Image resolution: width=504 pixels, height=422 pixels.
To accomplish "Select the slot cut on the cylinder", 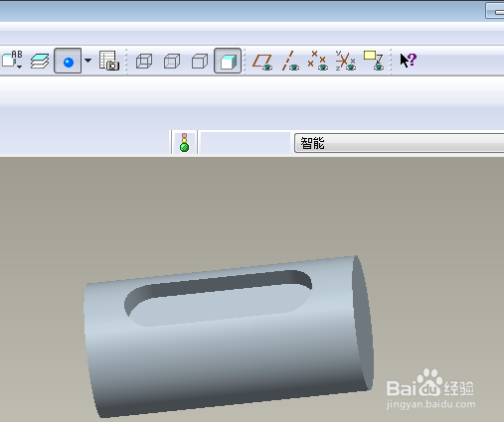I will point(219,298).
